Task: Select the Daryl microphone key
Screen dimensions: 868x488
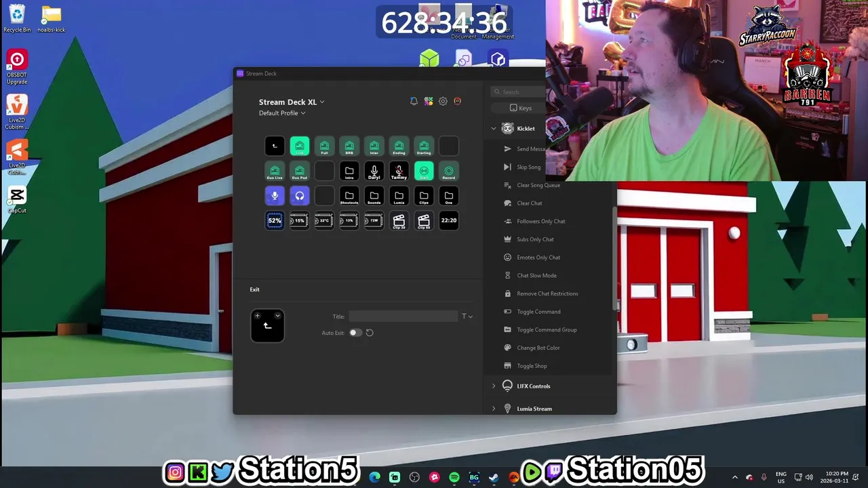Action: (374, 171)
